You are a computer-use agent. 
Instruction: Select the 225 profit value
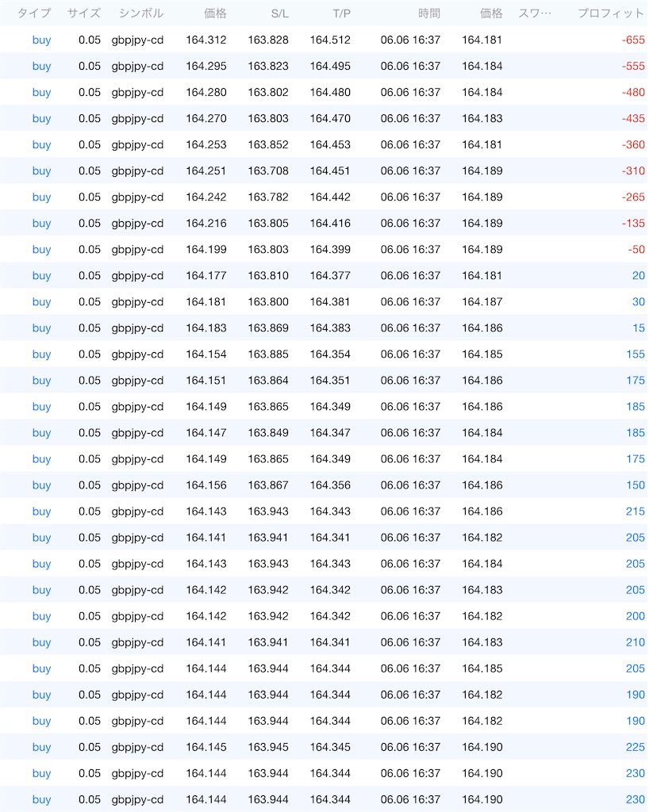(636, 747)
